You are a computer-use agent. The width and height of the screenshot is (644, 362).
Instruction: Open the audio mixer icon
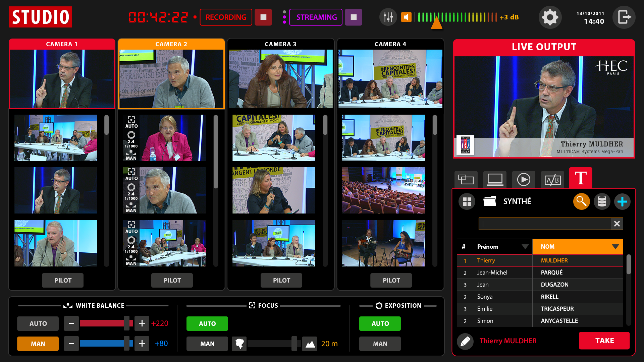[388, 17]
